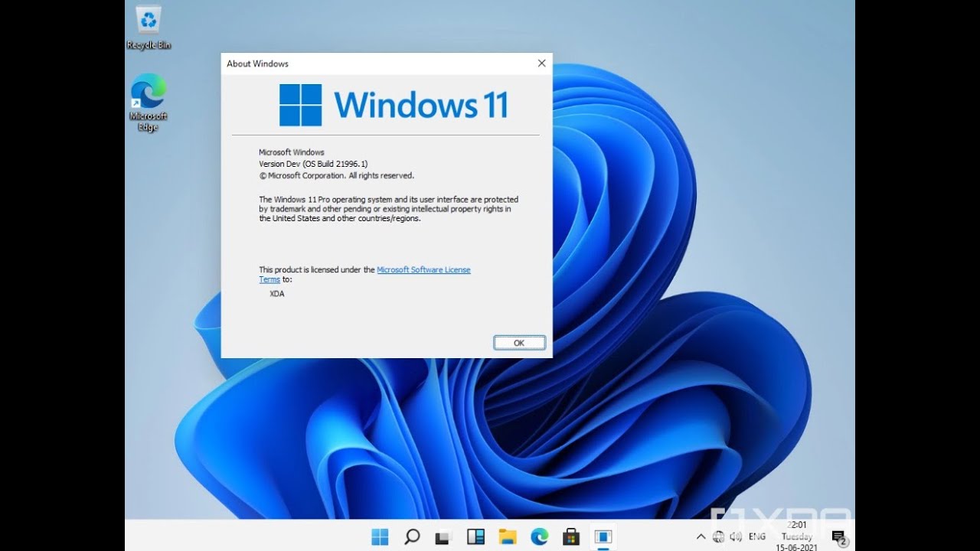
Task: Click the Windows 11 logo in the dialog
Action: 394,105
